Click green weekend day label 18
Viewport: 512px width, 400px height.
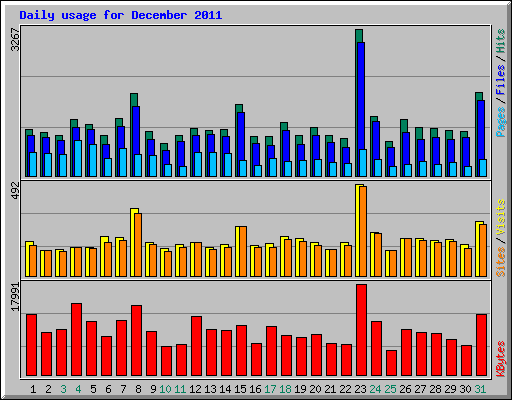click(x=285, y=389)
